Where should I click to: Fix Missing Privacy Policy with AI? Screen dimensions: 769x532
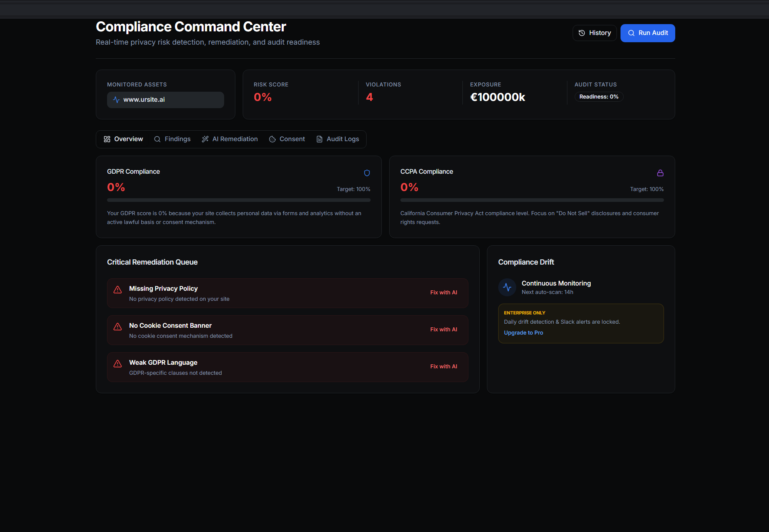(443, 292)
